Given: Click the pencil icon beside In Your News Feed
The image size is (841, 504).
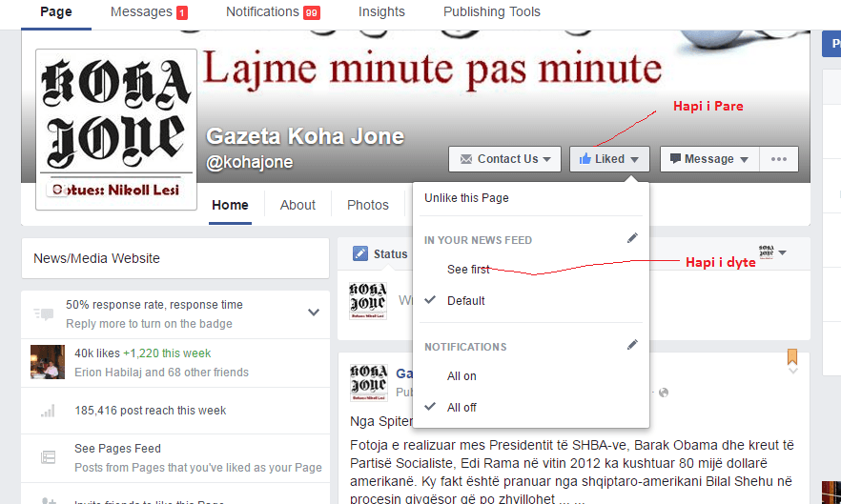Looking at the screenshot, I should point(632,238).
